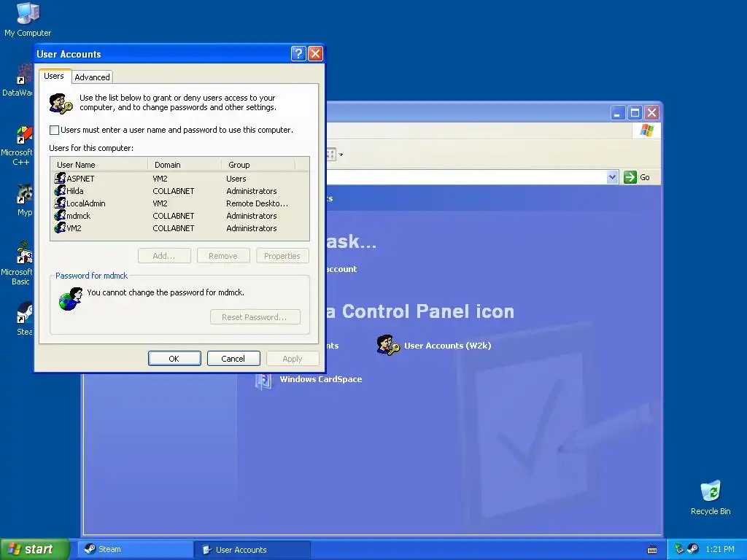Click the Properties button
The width and height of the screenshot is (747, 560).
pyautogui.click(x=282, y=256)
